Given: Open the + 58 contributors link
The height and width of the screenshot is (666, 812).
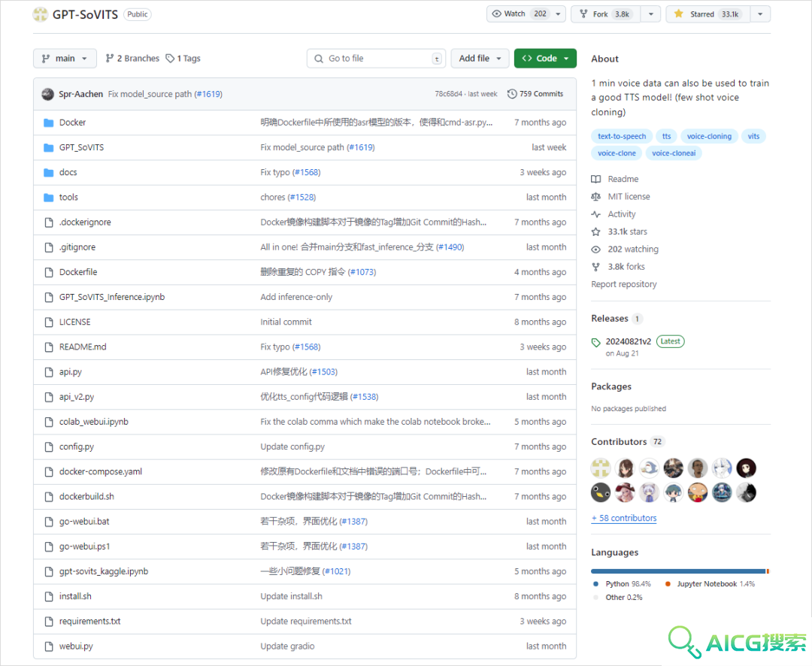Looking at the screenshot, I should (624, 519).
